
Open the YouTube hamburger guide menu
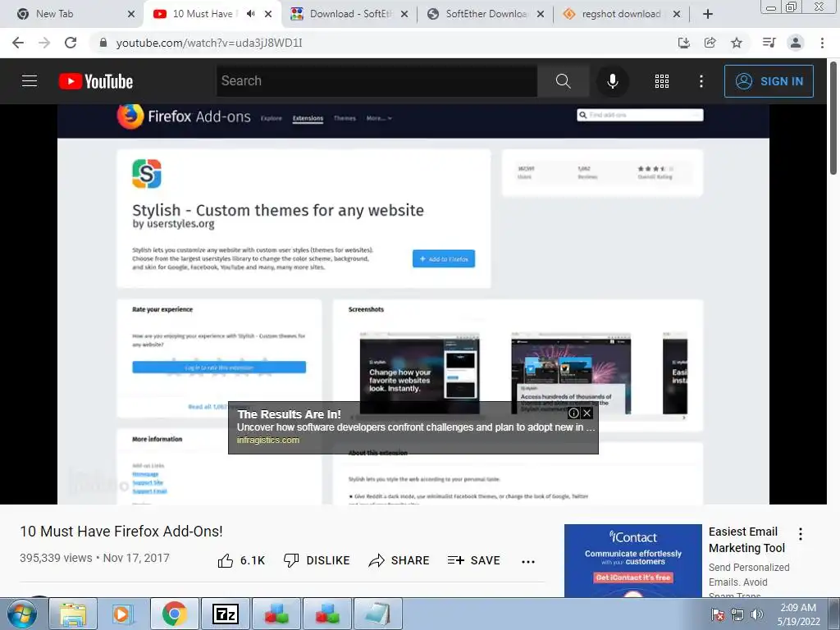point(30,81)
